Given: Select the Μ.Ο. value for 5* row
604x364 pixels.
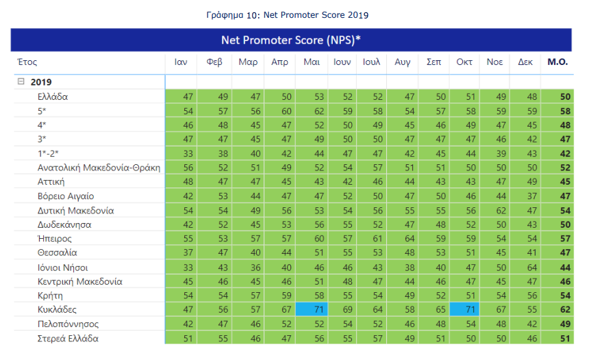Looking at the screenshot, I should [x=564, y=111].
